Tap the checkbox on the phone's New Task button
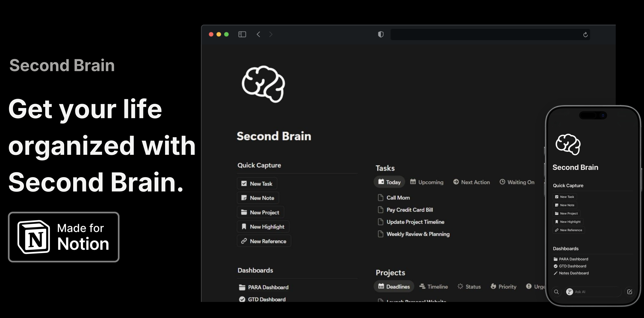The image size is (644, 318). 557,197
